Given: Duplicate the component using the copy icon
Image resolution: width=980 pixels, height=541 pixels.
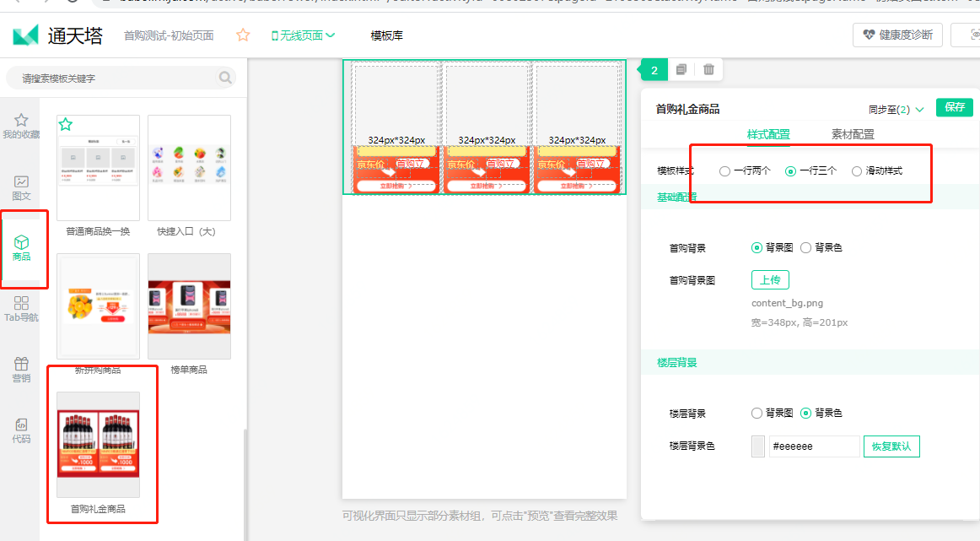Looking at the screenshot, I should click(681, 69).
